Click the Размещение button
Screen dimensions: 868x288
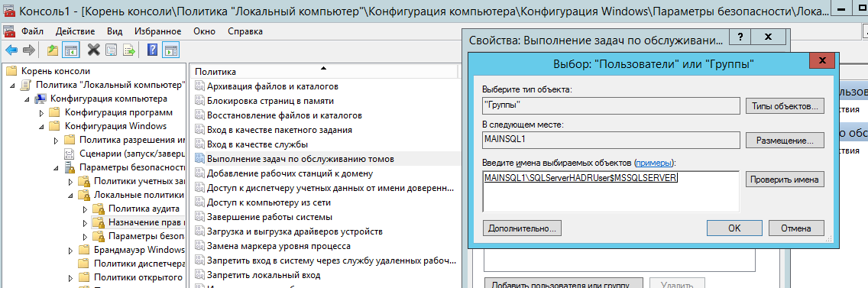pos(785,140)
